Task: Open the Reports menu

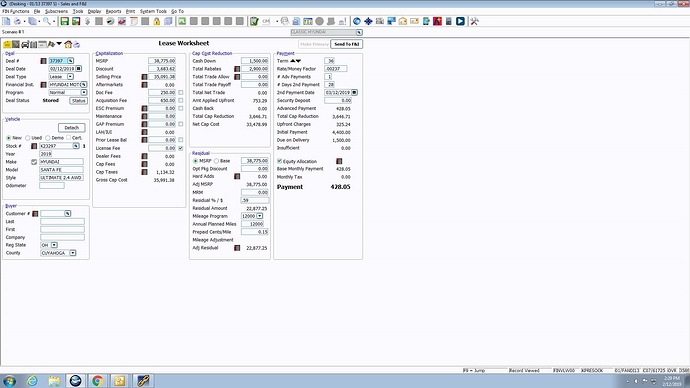Action: (114, 11)
